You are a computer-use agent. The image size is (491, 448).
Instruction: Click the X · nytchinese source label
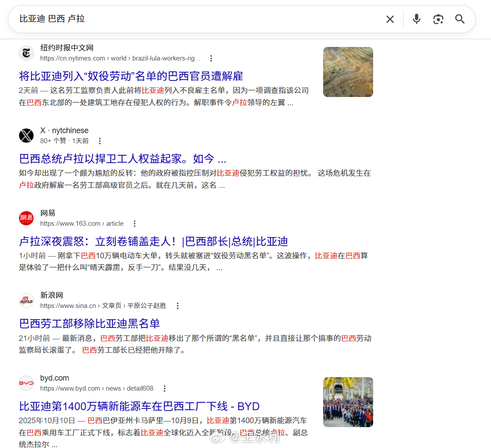[x=64, y=130]
